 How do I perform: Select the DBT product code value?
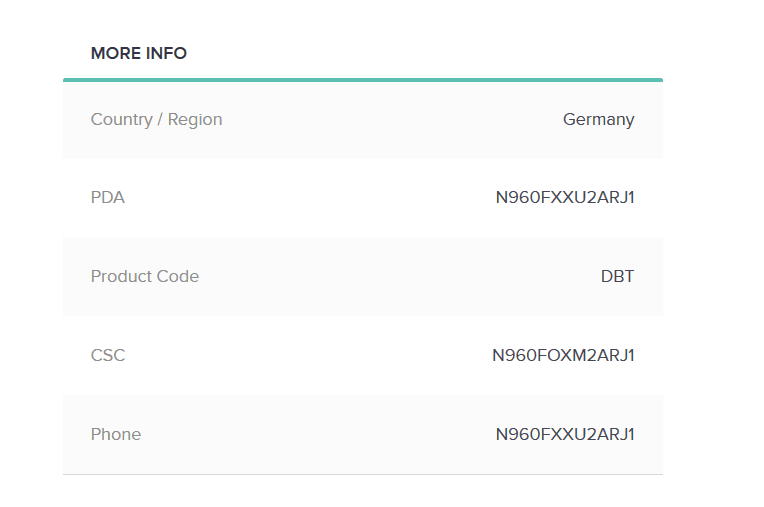[x=617, y=276]
